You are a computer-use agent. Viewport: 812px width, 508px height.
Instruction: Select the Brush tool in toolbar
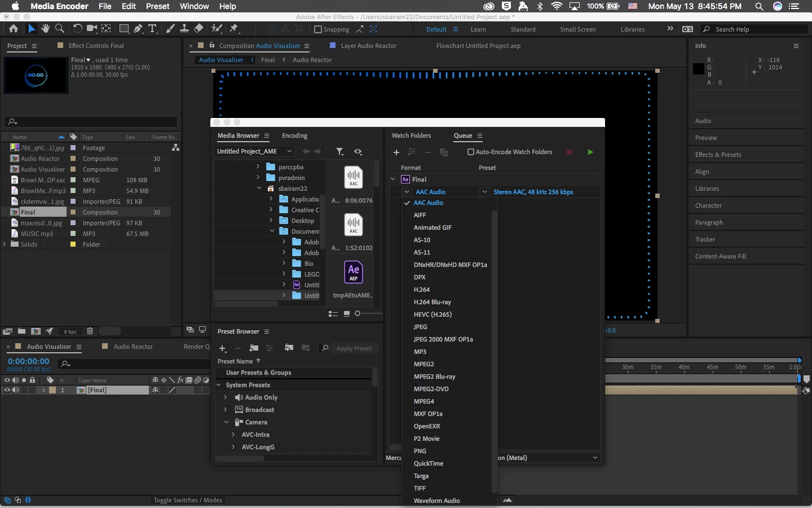pyautogui.click(x=170, y=28)
